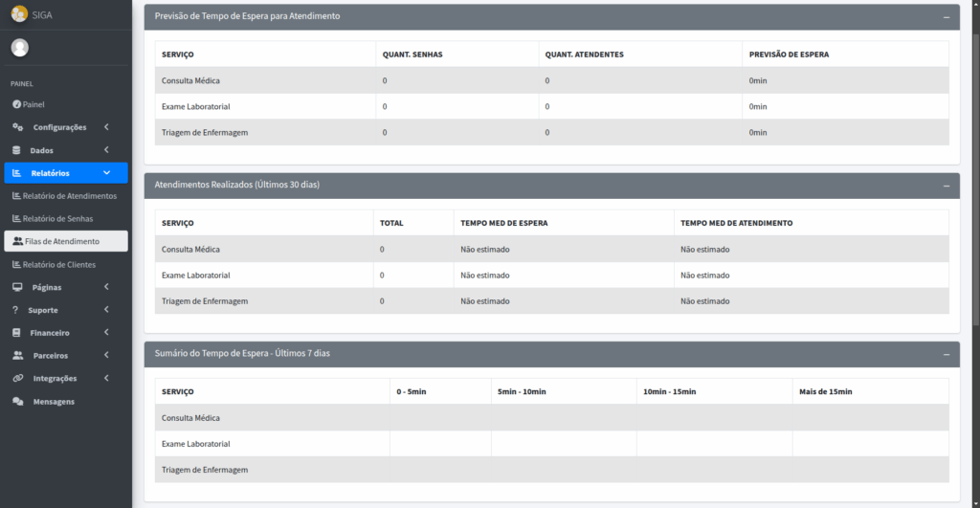The width and height of the screenshot is (980, 508).
Task: Open the Financeiro menu label
Action: (x=50, y=332)
